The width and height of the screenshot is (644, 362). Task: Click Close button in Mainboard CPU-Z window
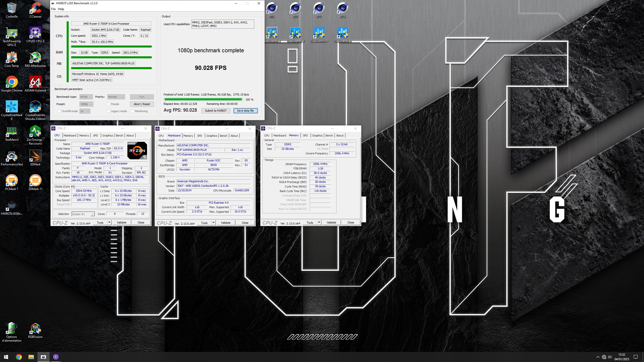coord(245,223)
